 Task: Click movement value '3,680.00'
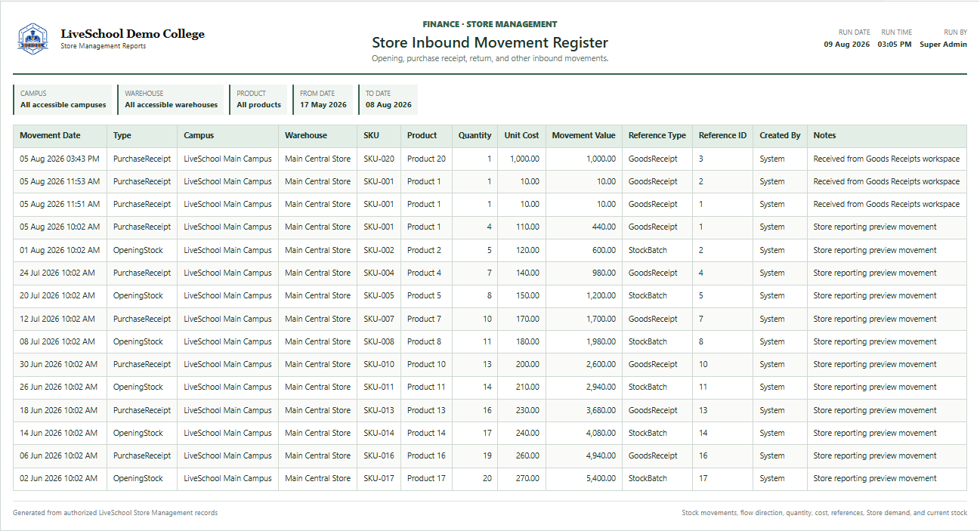pyautogui.click(x=601, y=411)
